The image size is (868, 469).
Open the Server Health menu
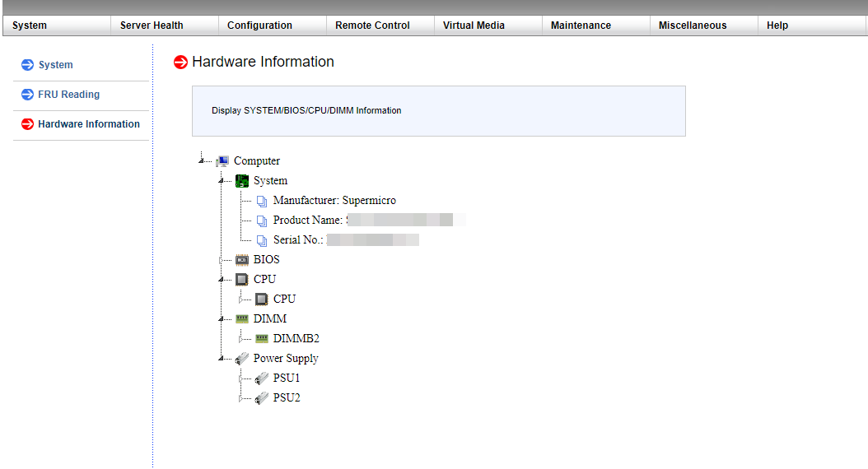point(152,26)
